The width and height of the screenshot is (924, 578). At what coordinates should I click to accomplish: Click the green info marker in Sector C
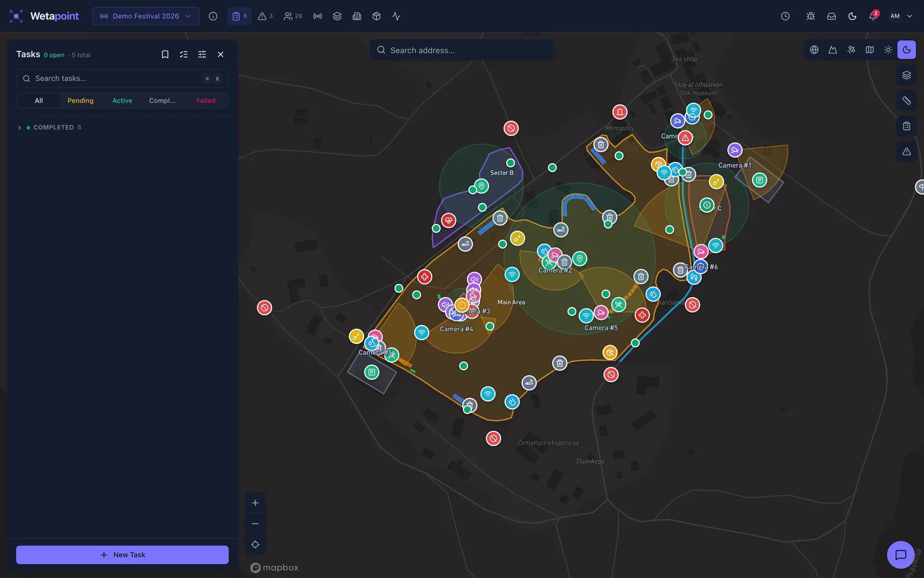tap(707, 205)
